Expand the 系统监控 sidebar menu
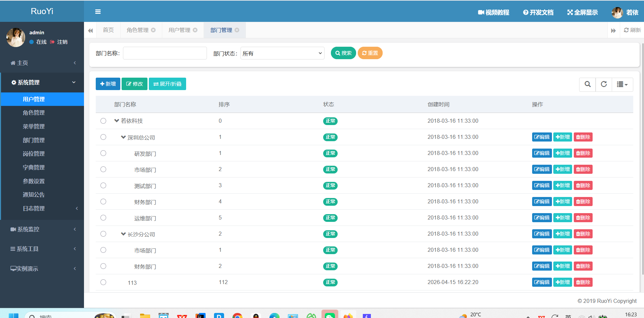 coord(42,229)
